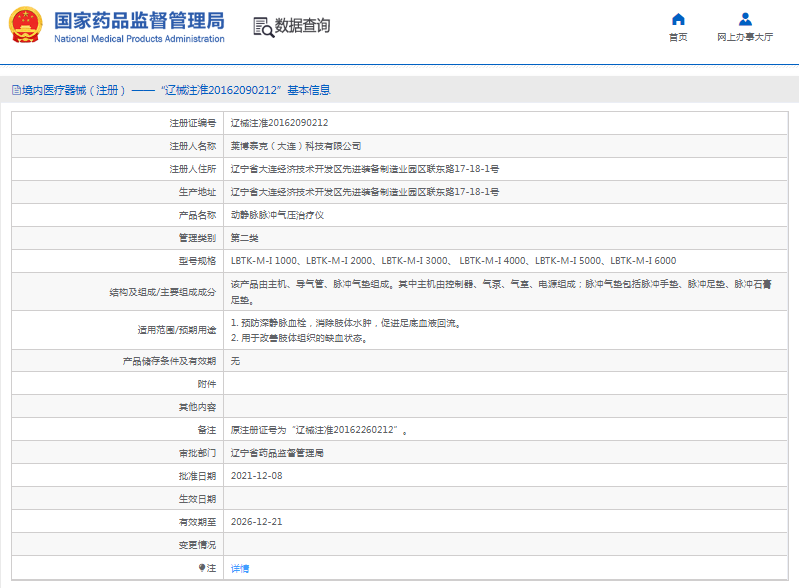Click the national emblem logo
799x588 pixels.
25,24
